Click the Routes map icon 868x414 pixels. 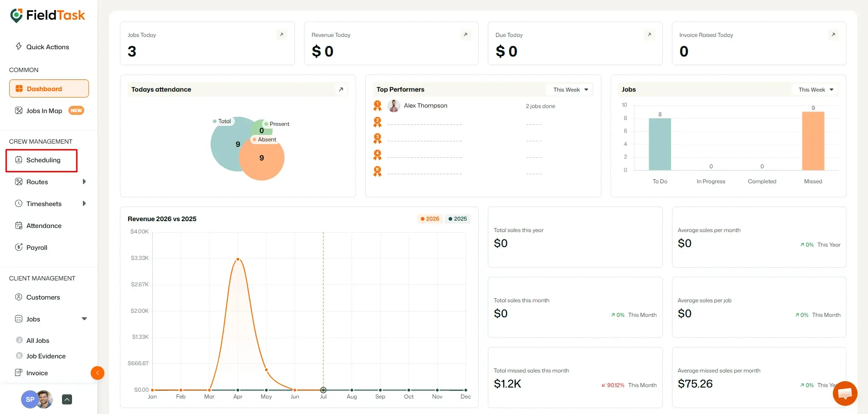19,181
